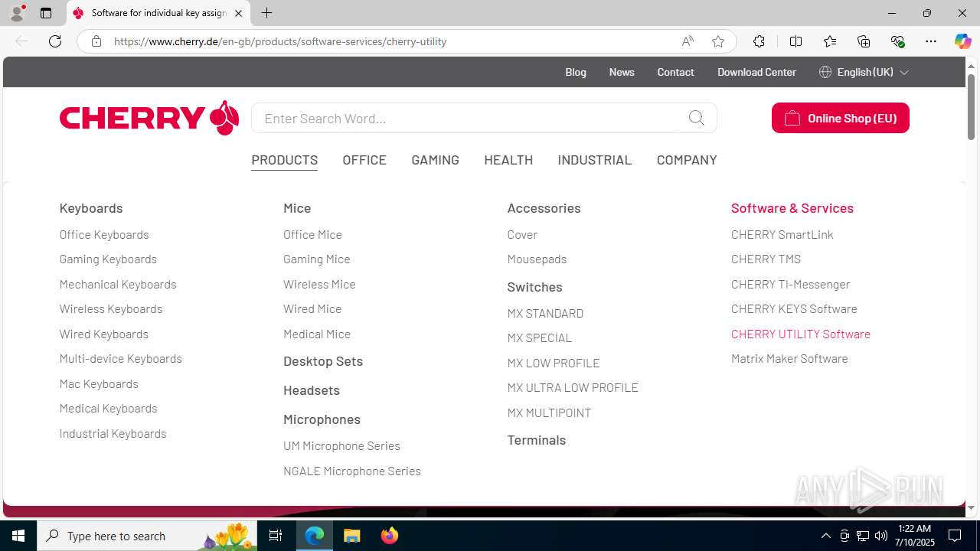The width and height of the screenshot is (980, 551).
Task: Open the HEALTH menu
Action: (508, 160)
